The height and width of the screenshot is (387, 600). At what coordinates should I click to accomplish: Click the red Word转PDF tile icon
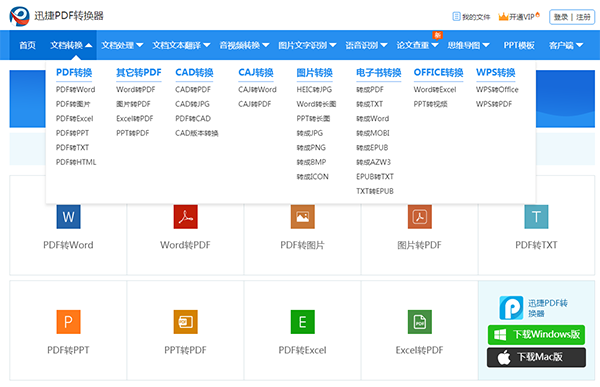pos(186,217)
